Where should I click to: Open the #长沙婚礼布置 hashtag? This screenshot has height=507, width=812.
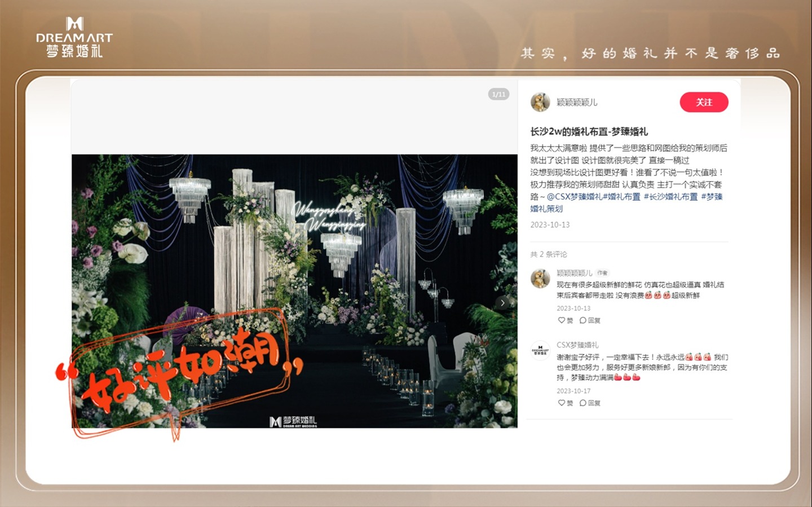(x=670, y=197)
